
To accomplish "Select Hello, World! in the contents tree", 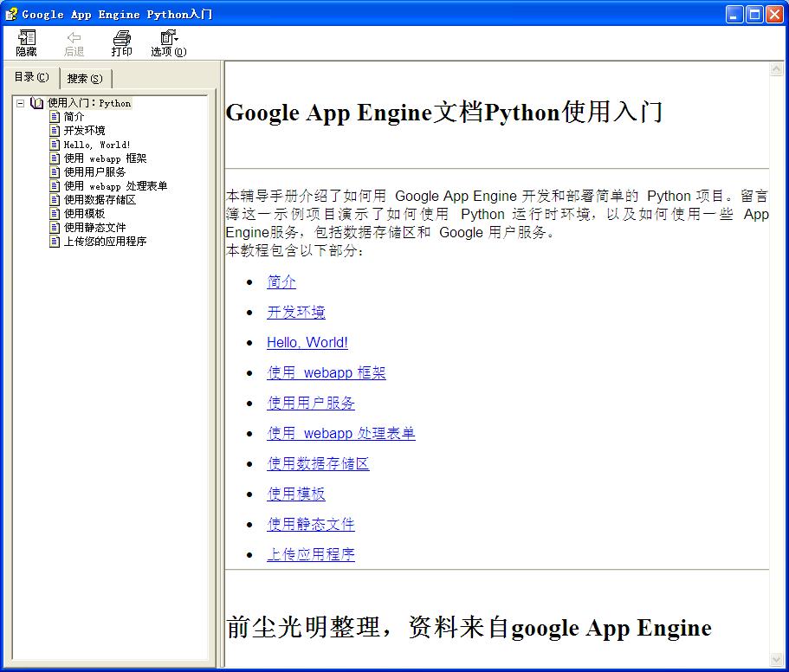I will tap(97, 145).
